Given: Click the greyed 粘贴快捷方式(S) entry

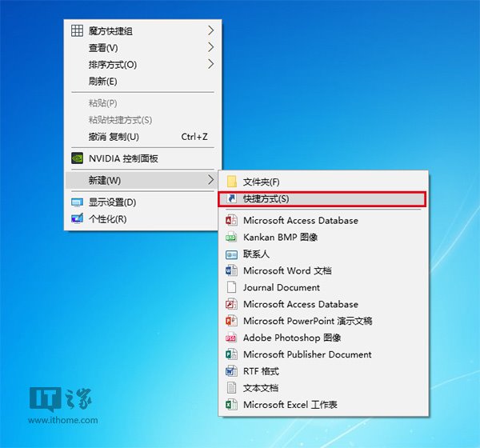Looking at the screenshot, I should point(142,120).
